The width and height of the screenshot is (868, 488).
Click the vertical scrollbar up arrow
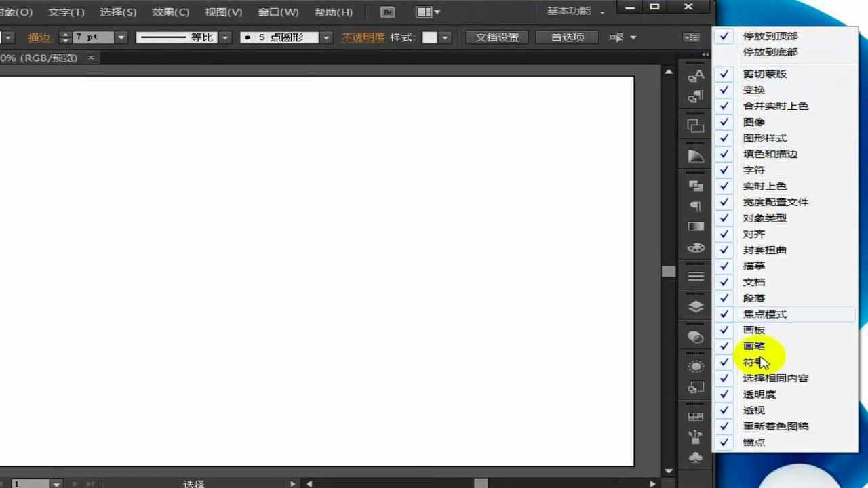pyautogui.click(x=669, y=72)
